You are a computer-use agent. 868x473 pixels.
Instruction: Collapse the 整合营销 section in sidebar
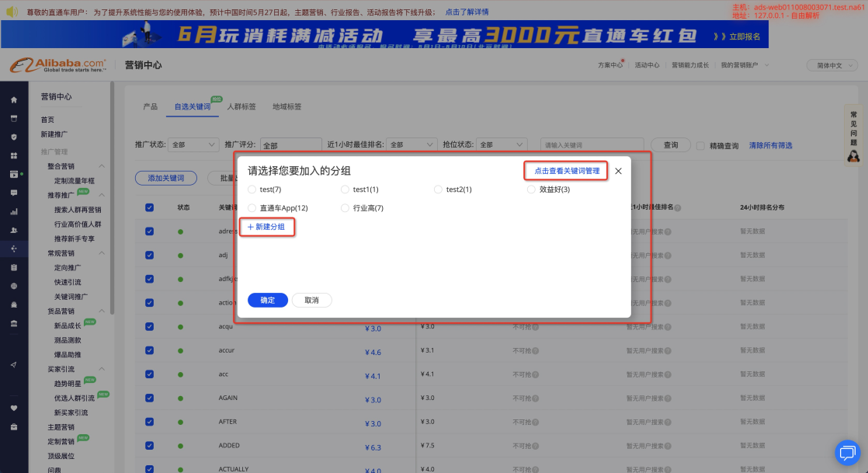click(x=102, y=166)
